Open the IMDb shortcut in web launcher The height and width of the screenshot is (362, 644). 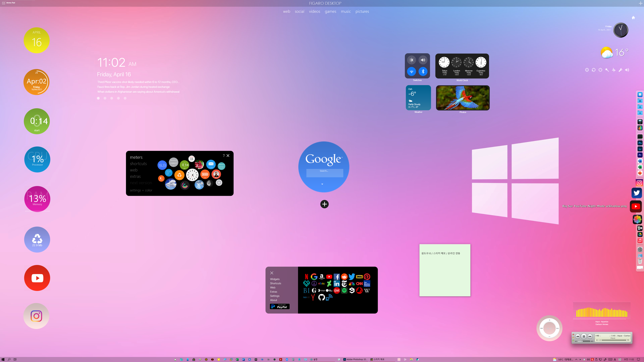359,277
